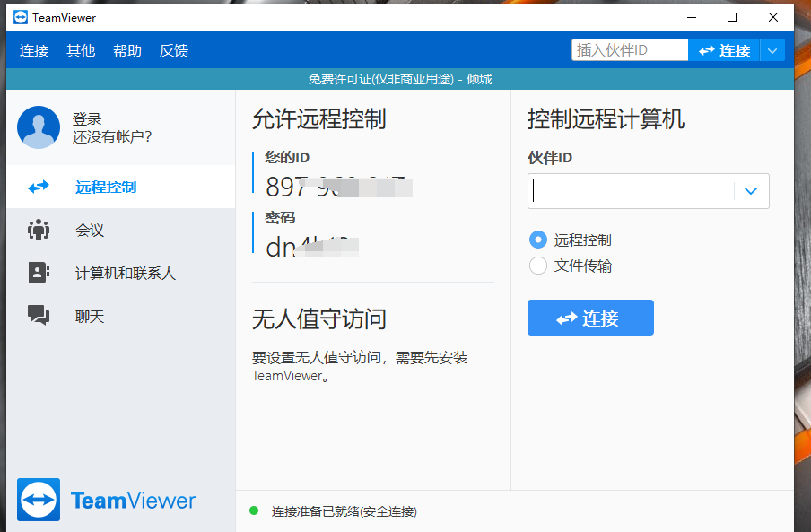Click the 登录 sign-in link
811x532 pixels.
tap(87, 119)
